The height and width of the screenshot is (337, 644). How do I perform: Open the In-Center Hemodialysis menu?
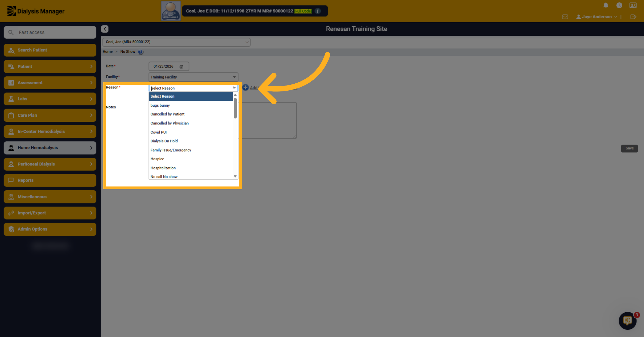click(50, 131)
